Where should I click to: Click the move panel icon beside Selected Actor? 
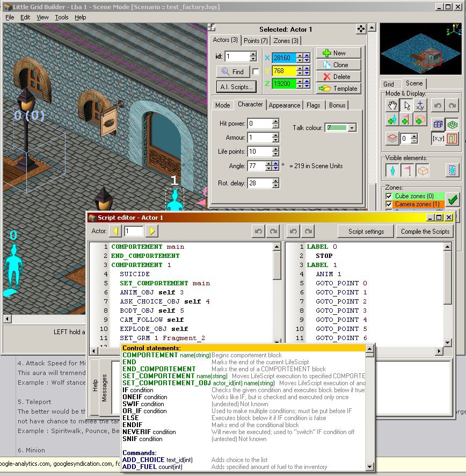click(x=361, y=29)
